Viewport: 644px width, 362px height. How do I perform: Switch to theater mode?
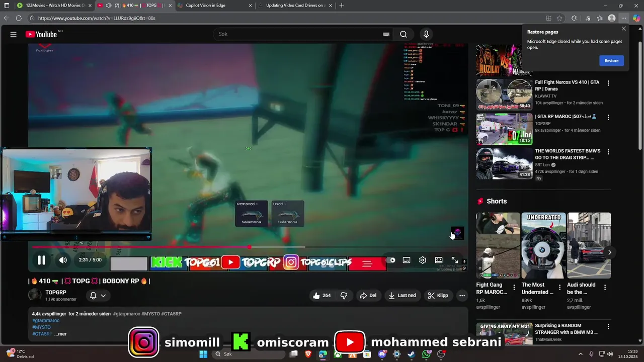pyautogui.click(x=439, y=260)
